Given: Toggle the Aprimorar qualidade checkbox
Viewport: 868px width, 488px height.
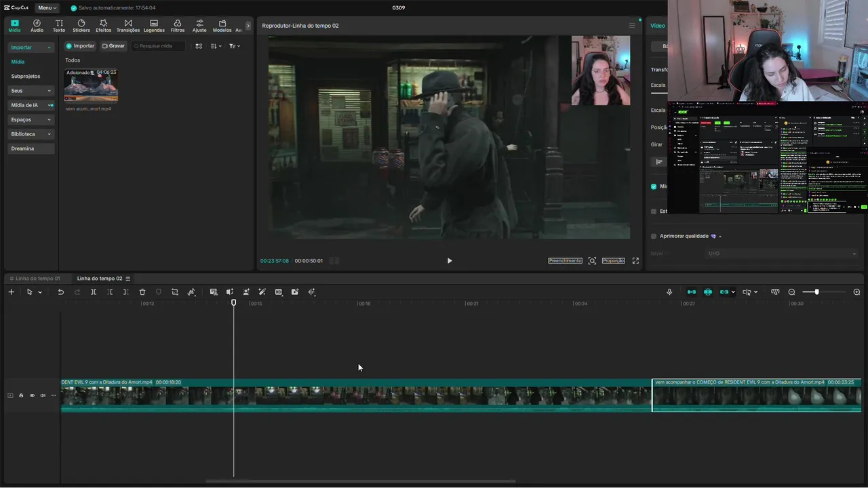Looking at the screenshot, I should [x=654, y=237].
